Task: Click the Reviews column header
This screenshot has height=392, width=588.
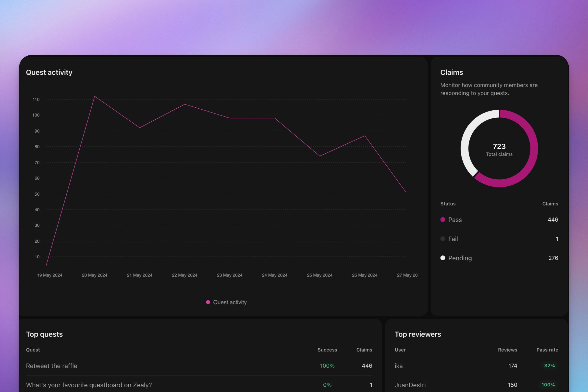Action: [x=508, y=350]
